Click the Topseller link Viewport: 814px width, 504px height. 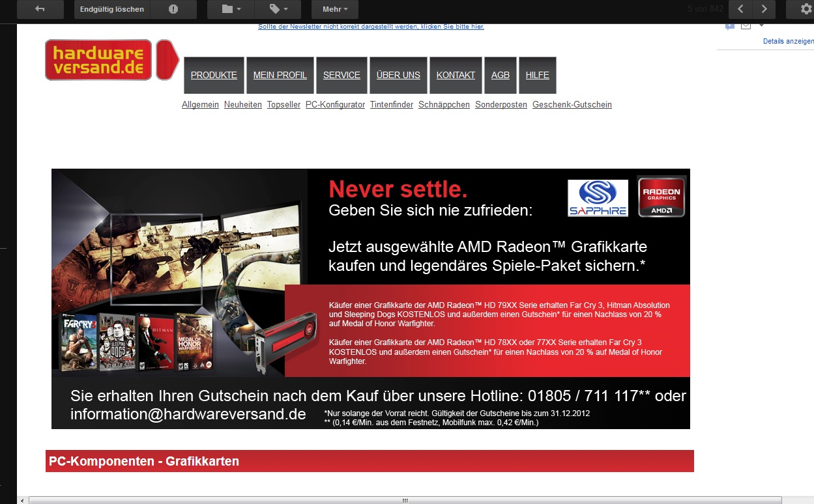click(283, 105)
